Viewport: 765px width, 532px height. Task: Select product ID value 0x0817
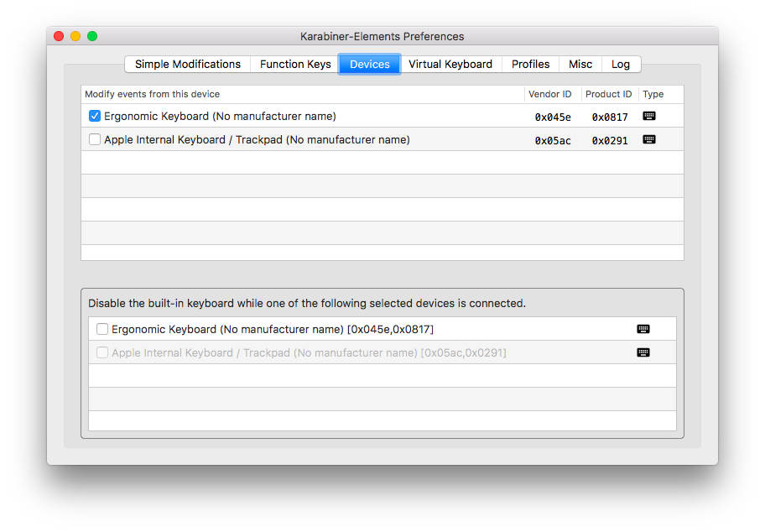[x=610, y=117]
